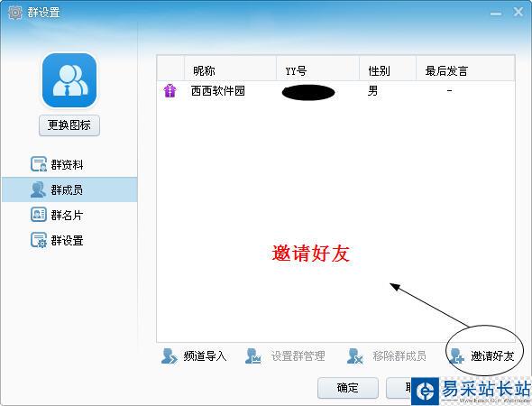Click the 移除群成员 remove user icon
The image size is (532, 406).
(x=355, y=356)
